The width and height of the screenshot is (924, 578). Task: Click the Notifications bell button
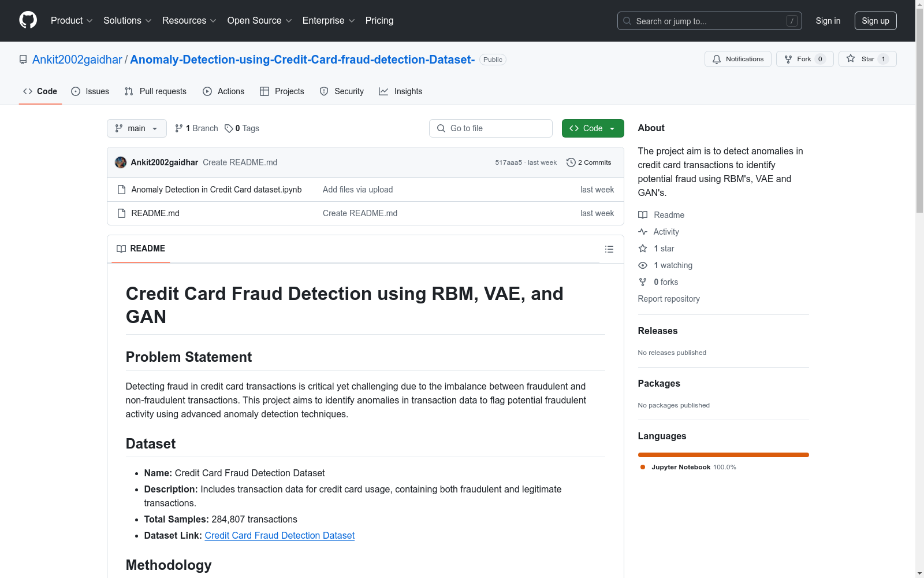(737, 59)
